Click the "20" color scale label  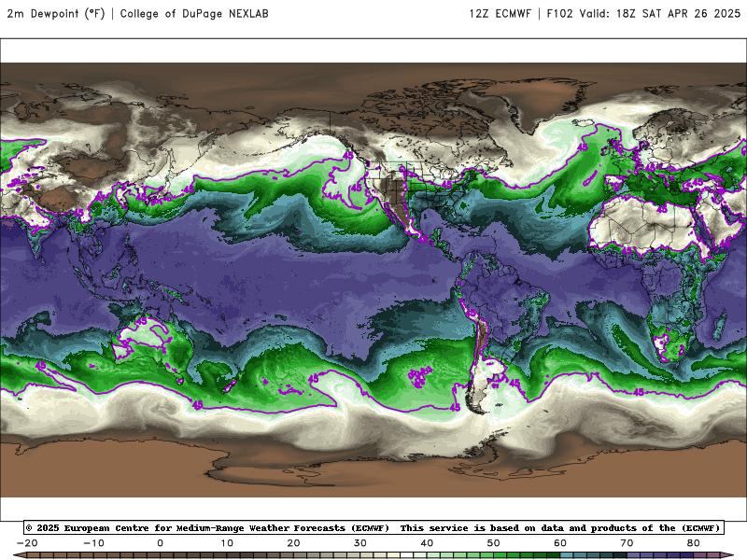[x=293, y=543]
